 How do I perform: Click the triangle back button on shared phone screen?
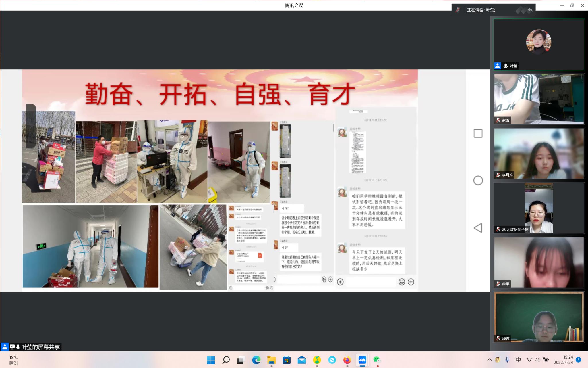coord(478,228)
